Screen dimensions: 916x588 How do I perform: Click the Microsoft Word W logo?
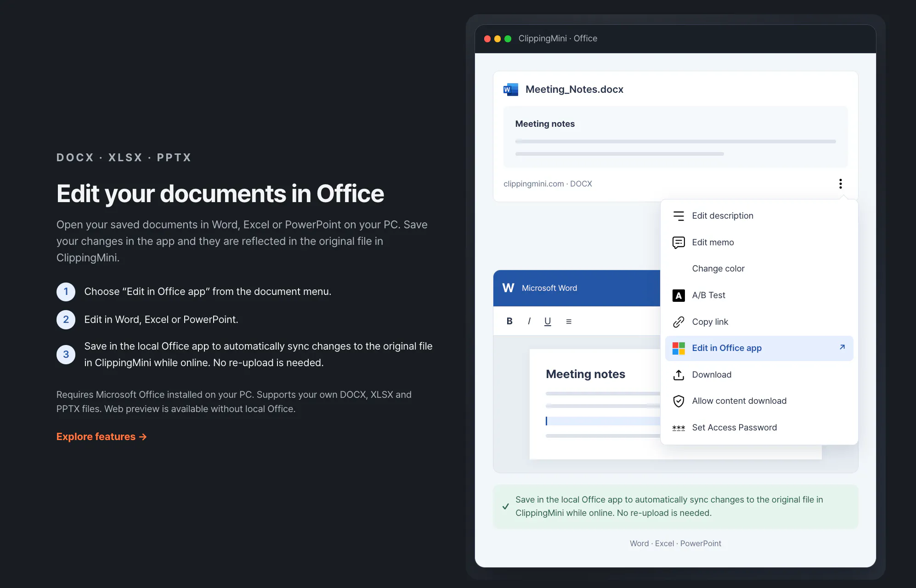tap(508, 288)
